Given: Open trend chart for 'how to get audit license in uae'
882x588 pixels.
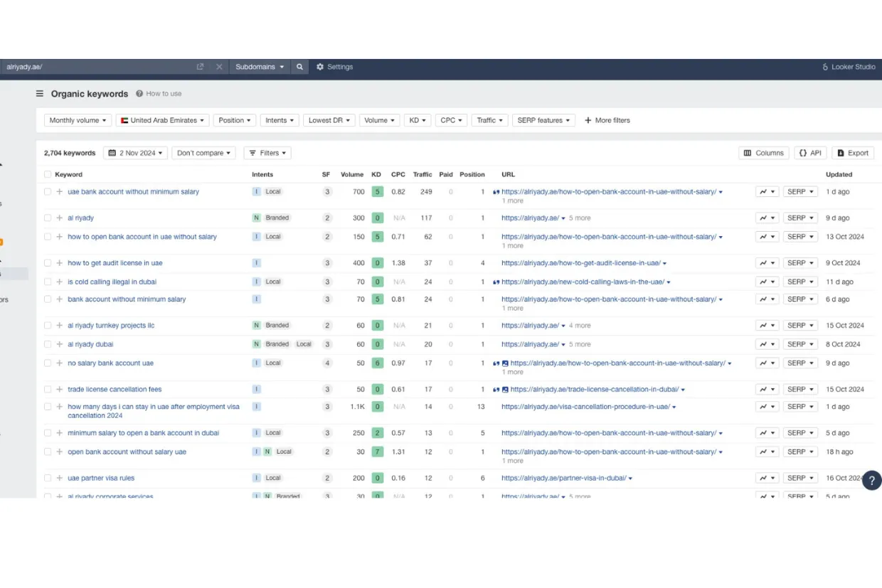Looking at the screenshot, I should 767,263.
